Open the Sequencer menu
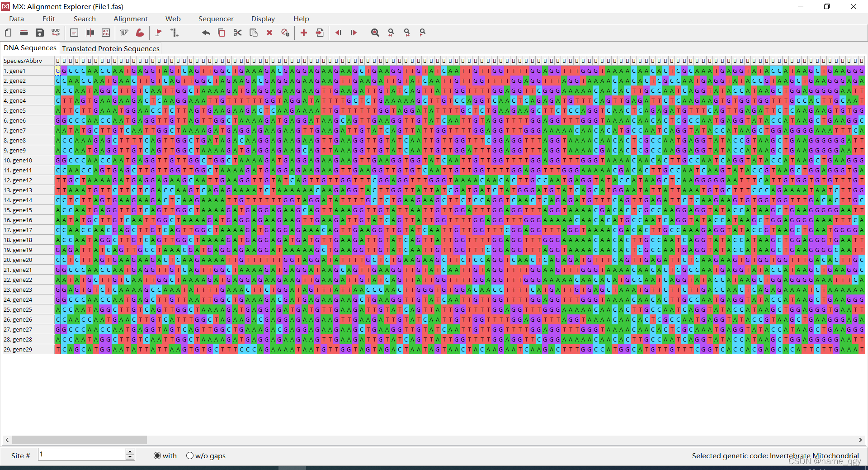The height and width of the screenshot is (470, 868). pyautogui.click(x=216, y=19)
